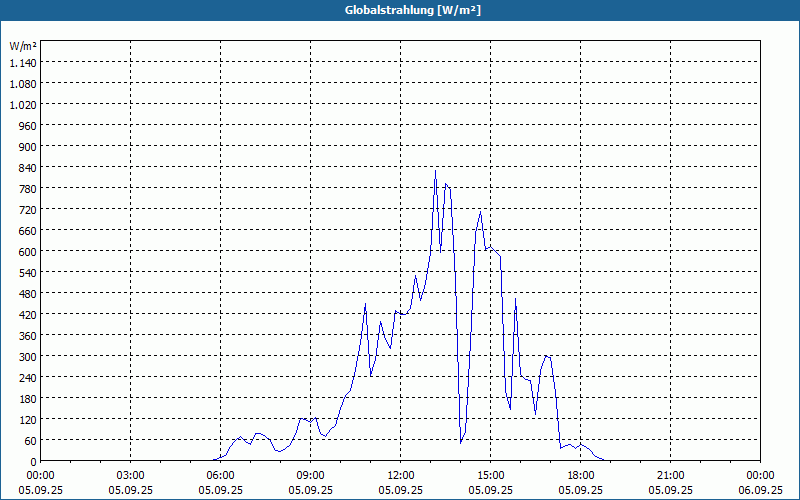Click the 60 y-axis value
Screen dimensions: 800x500
pos(31,440)
